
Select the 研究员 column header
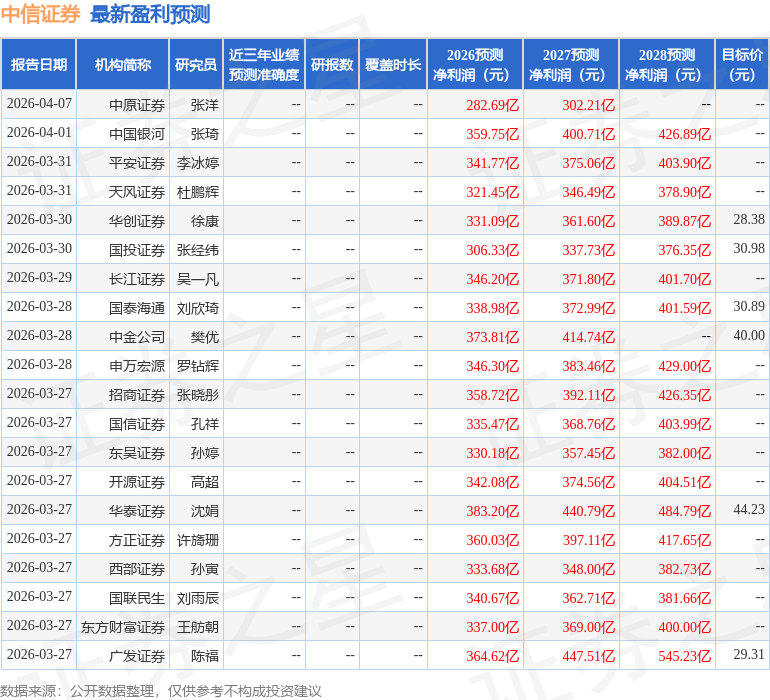click(196, 65)
